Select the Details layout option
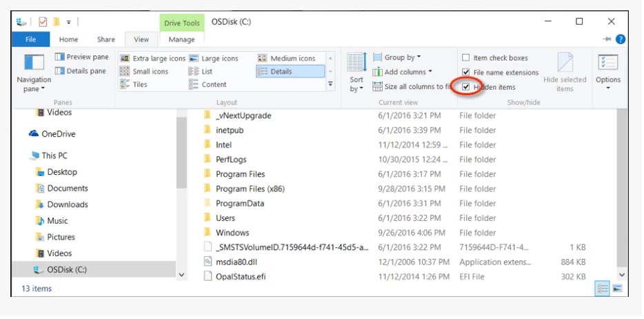This screenshot has width=644, height=319. pyautogui.click(x=290, y=72)
